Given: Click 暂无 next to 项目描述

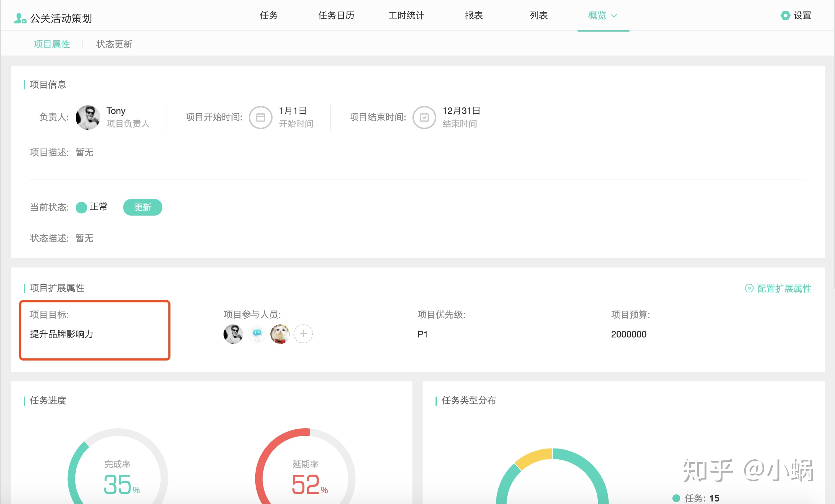Looking at the screenshot, I should [x=84, y=152].
